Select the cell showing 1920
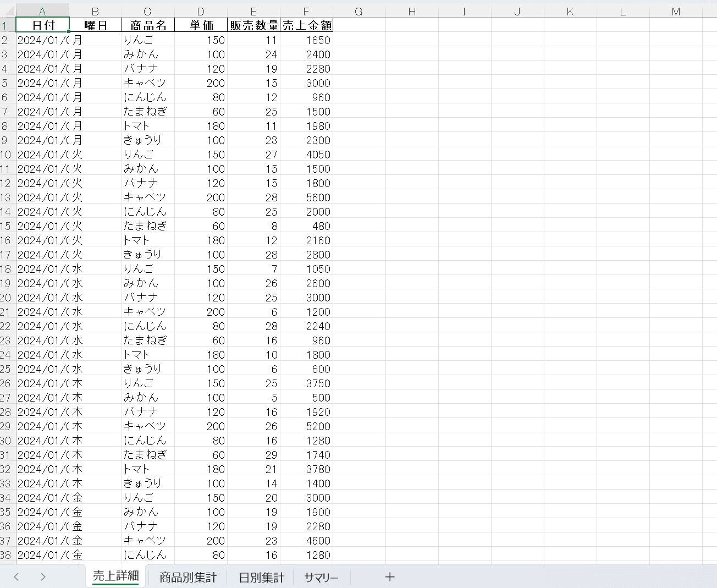The image size is (717, 588). point(306,412)
